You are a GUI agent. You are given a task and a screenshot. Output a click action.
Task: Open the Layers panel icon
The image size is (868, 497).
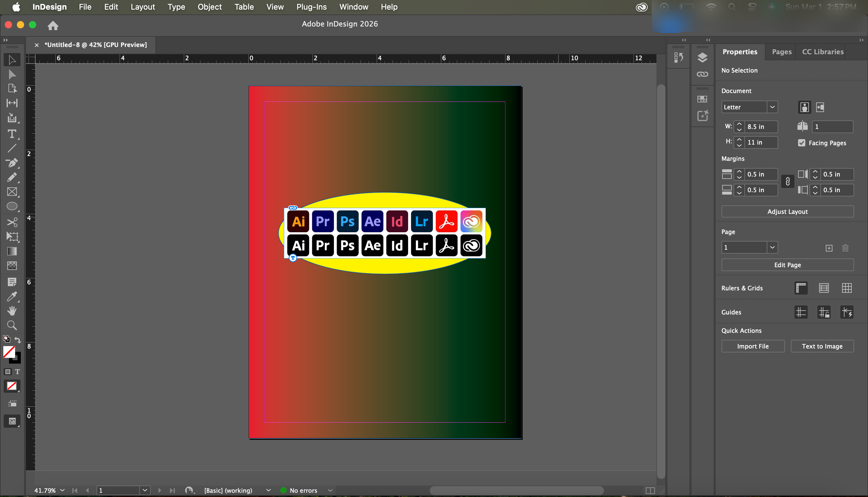(703, 58)
